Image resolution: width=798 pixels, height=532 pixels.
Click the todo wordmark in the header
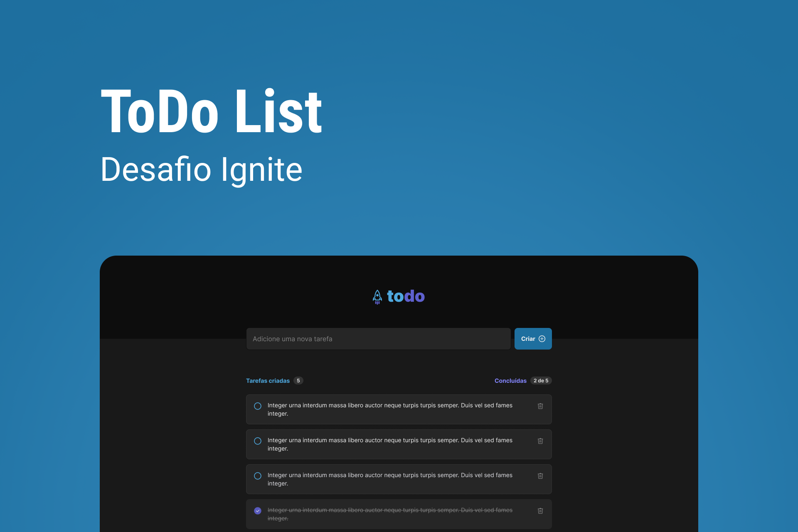pos(406,296)
